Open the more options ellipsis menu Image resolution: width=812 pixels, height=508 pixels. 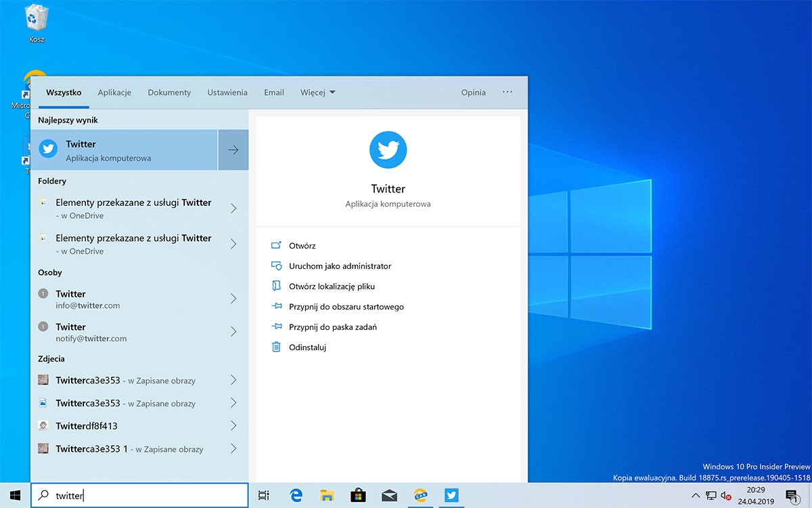[x=507, y=92]
